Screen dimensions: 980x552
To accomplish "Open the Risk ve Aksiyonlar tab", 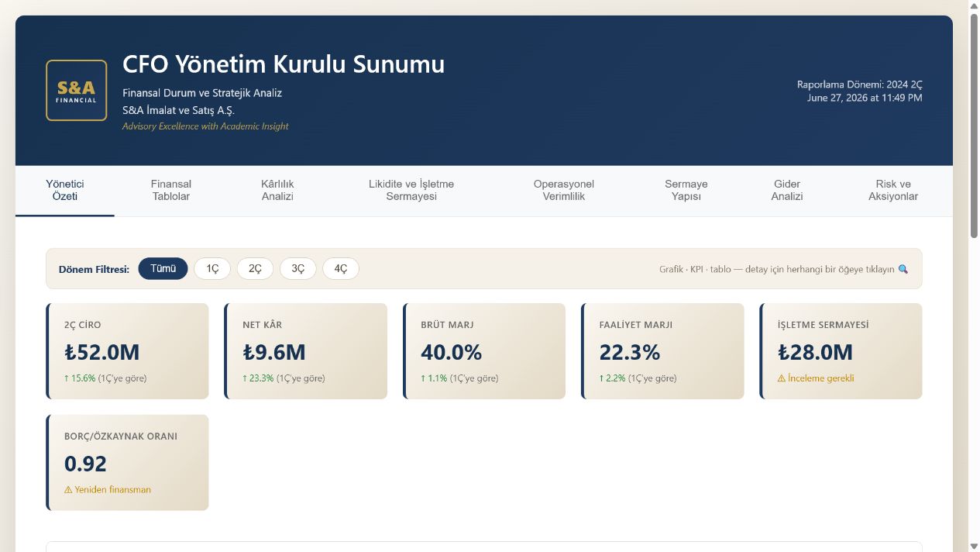I will 893,191.
